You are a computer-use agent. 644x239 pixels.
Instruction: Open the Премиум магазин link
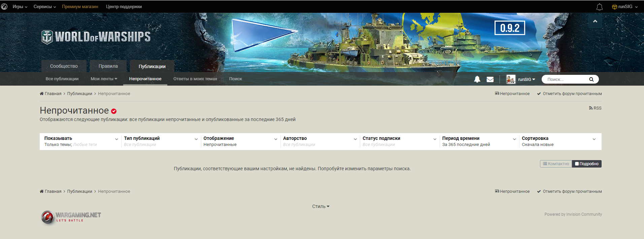click(x=80, y=7)
